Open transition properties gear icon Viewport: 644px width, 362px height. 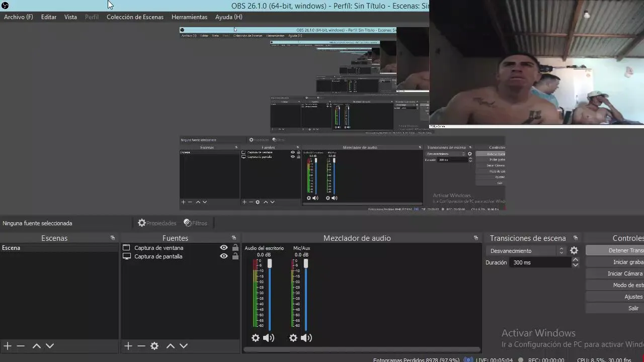[x=574, y=250]
